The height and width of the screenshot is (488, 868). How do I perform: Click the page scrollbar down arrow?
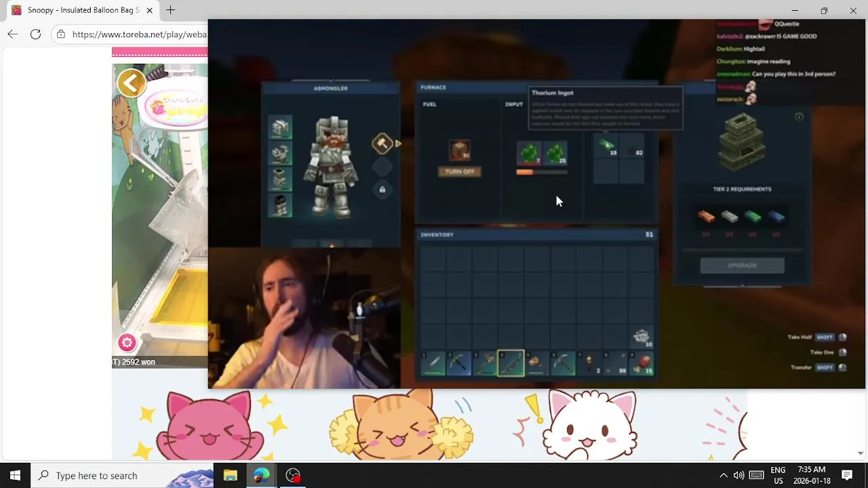[x=861, y=453]
